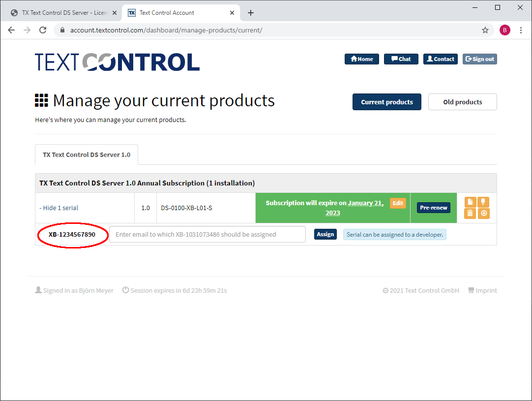Switch to the TX Text Control DS Server browser tab

(x=63, y=13)
